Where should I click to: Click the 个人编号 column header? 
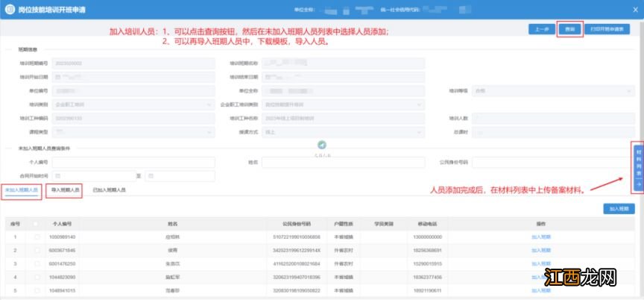(62, 224)
